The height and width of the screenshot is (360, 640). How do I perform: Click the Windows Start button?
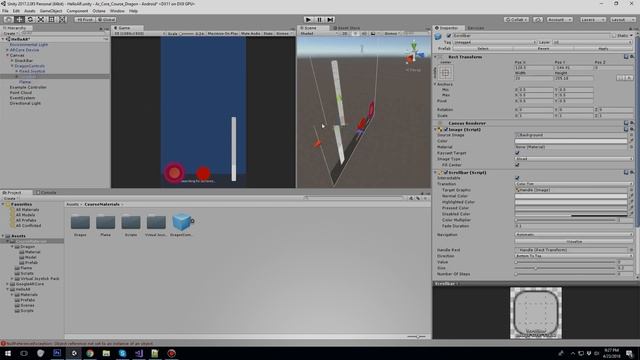click(8, 353)
